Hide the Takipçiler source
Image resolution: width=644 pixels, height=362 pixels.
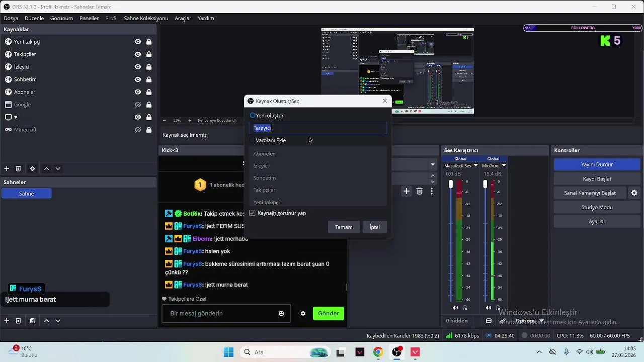(x=137, y=54)
